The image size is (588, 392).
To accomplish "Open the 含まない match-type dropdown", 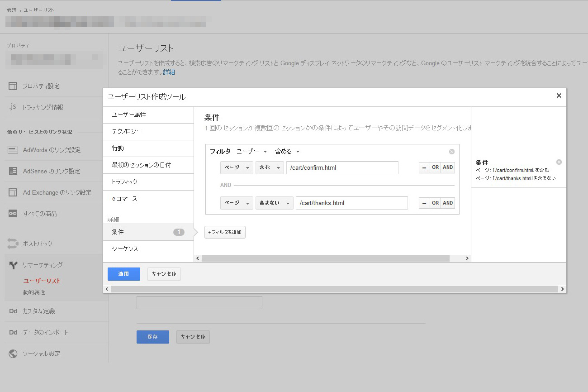I will (x=275, y=203).
